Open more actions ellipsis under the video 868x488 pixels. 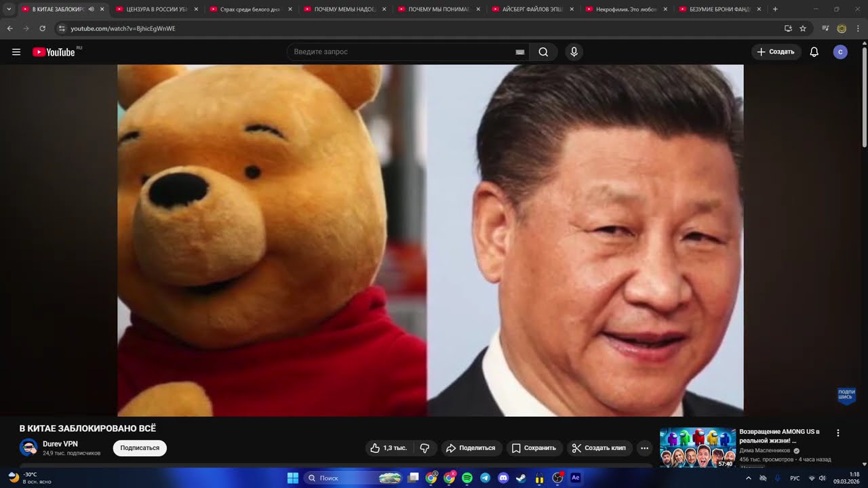click(x=644, y=448)
